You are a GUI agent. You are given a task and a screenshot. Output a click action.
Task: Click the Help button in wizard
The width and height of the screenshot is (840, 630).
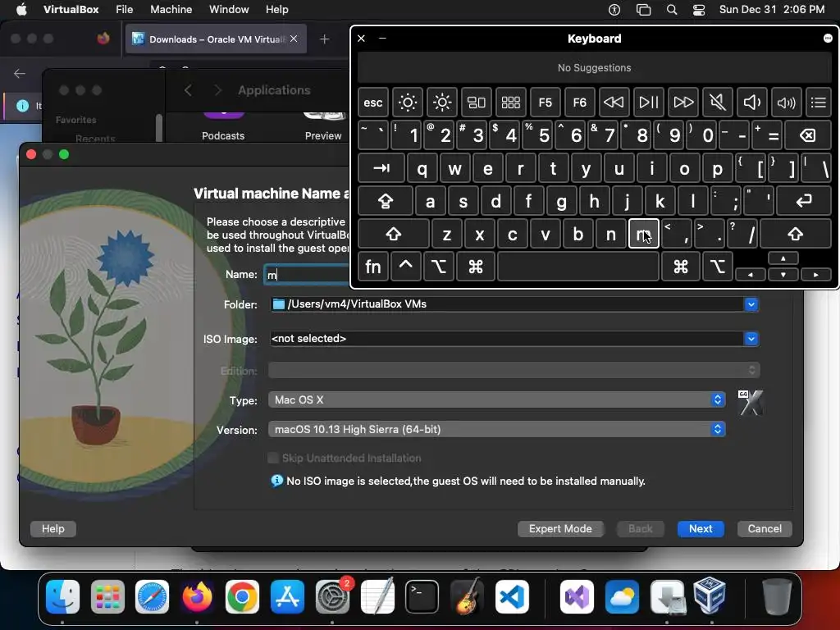click(x=53, y=529)
